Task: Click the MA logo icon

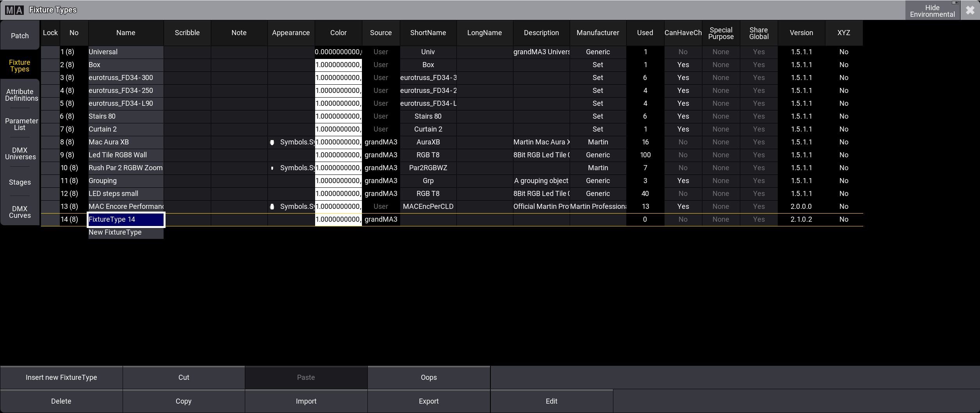Action: point(14,10)
